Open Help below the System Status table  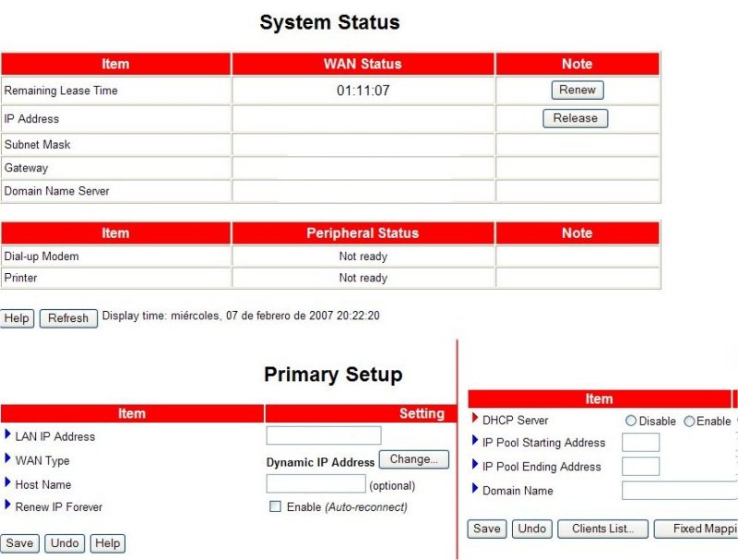17,318
